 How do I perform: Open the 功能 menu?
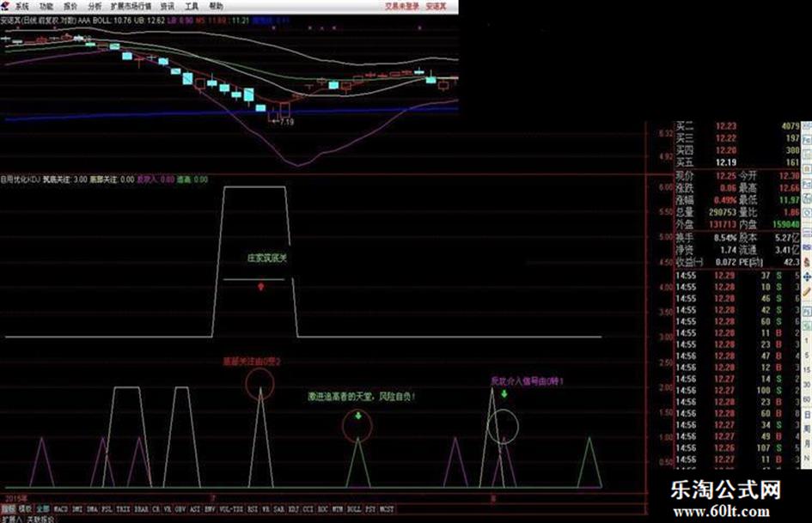[x=46, y=6]
